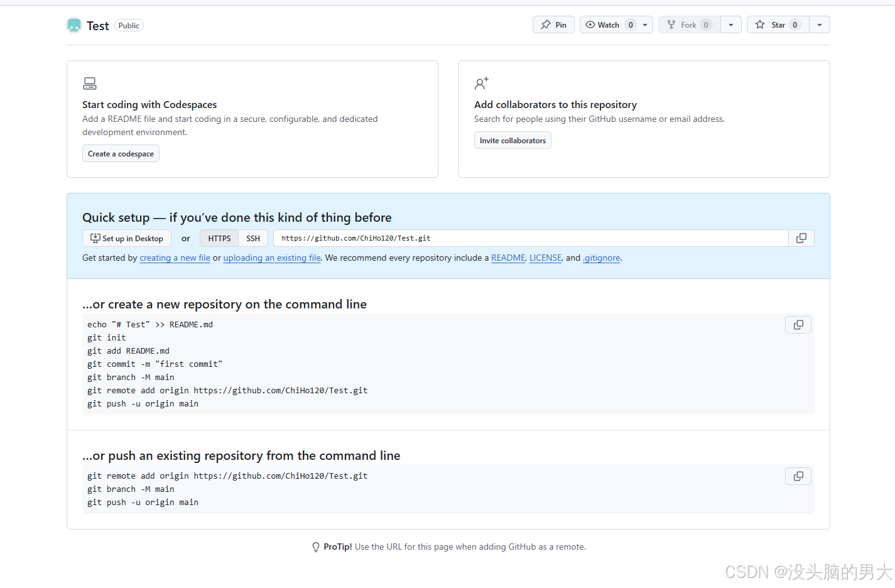Star the Test repository
Screen dimensions: 895x588
tap(778, 24)
